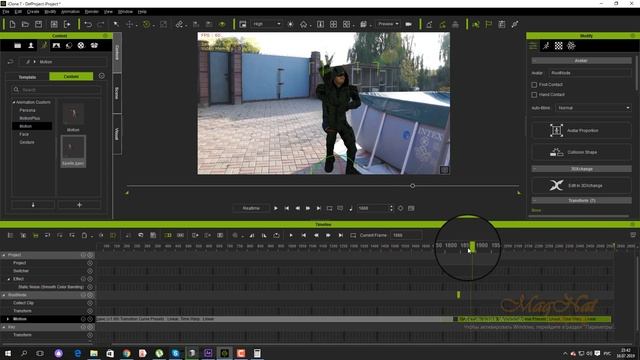Switch to the Template tab
Image resolution: width=640 pixels, height=360 pixels.
[27, 77]
